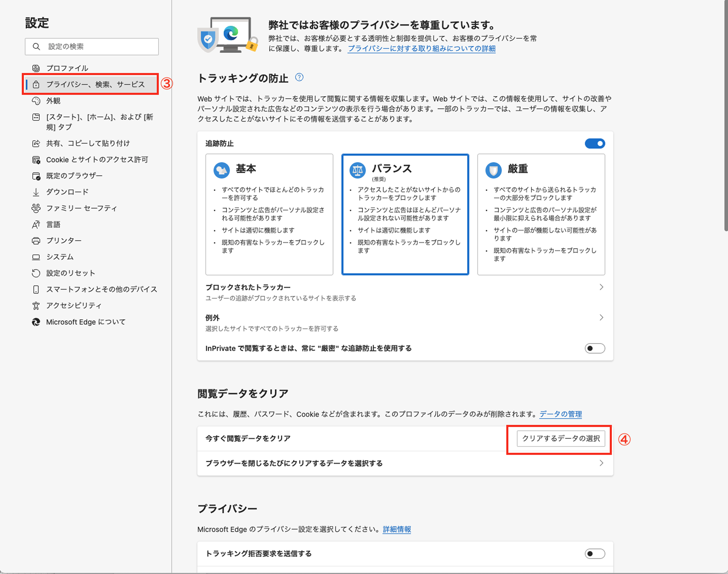Click the Downloads (ダウンロード) arrow icon

(36, 192)
